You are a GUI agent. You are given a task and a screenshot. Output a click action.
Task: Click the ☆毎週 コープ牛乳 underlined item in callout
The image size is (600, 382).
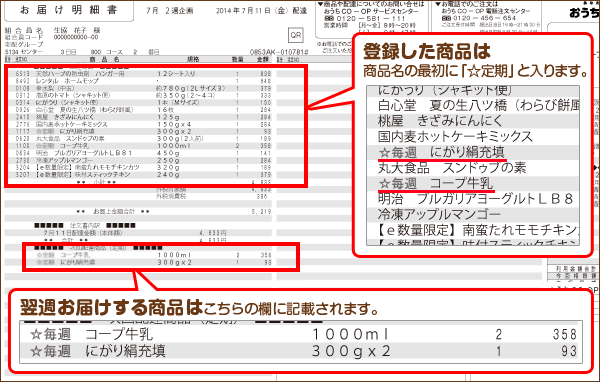point(436,184)
